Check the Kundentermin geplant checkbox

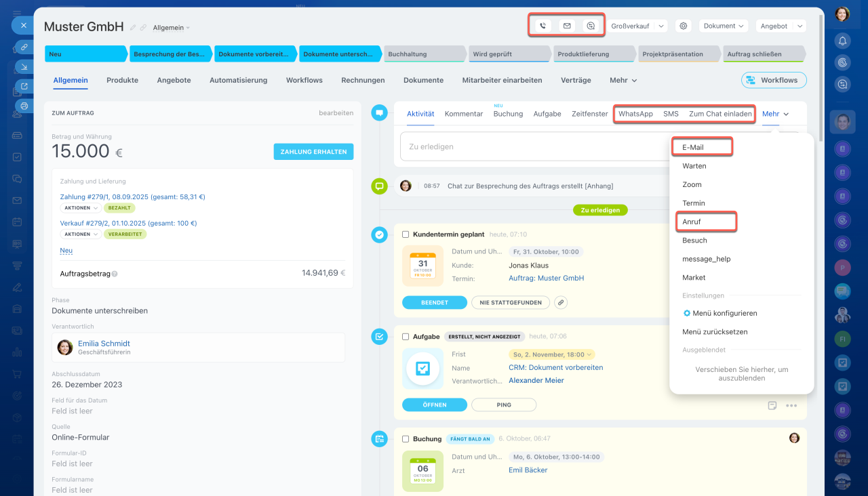pos(406,234)
